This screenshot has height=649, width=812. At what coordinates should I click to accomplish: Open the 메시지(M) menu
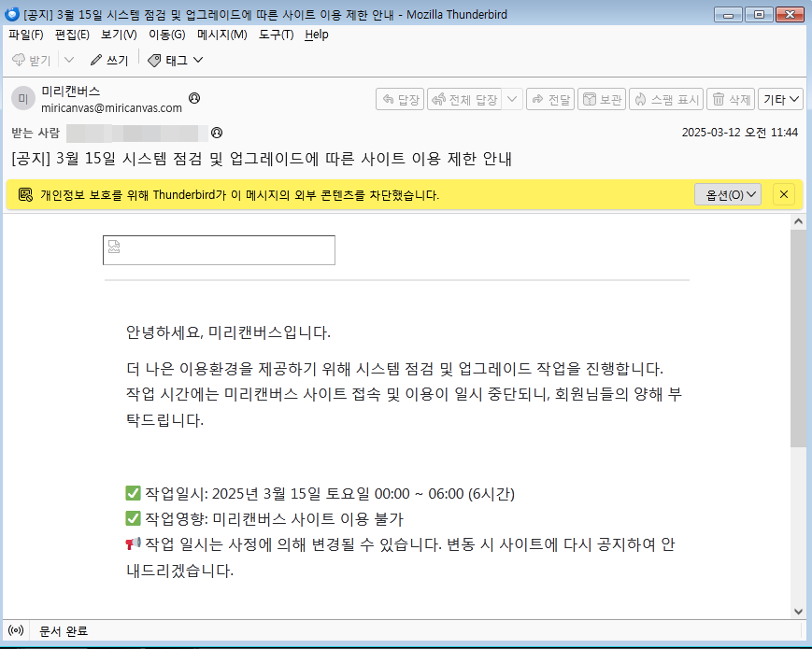pyautogui.click(x=221, y=35)
